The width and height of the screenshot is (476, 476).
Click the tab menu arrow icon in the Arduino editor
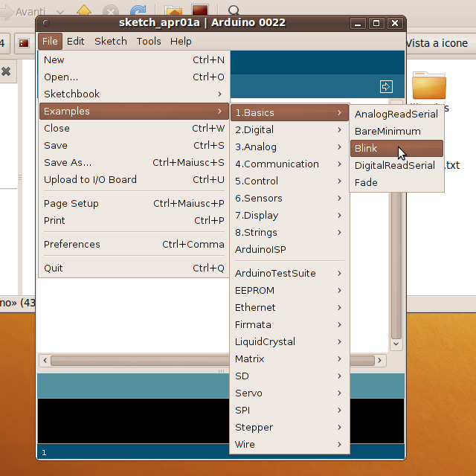click(386, 86)
